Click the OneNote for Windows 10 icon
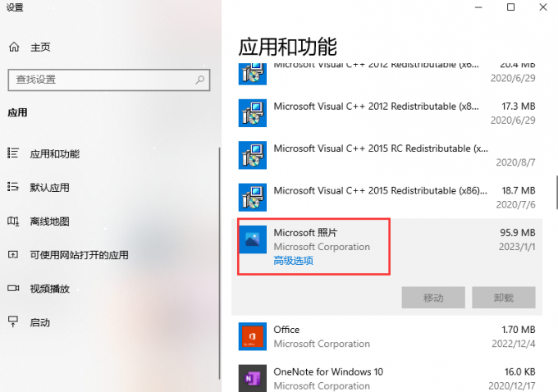The image size is (558, 392). (x=252, y=379)
